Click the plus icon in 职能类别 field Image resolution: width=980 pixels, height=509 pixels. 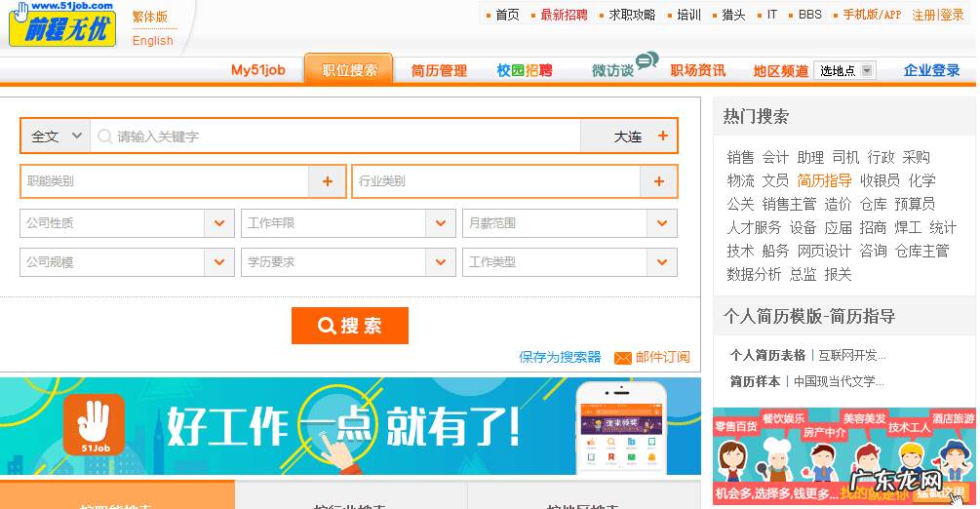click(x=327, y=181)
